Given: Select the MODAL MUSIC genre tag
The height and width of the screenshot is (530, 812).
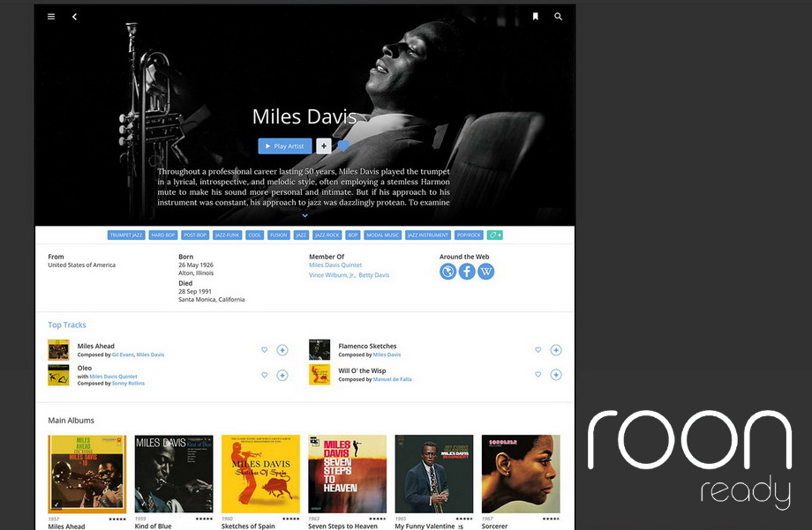Looking at the screenshot, I should coord(383,235).
